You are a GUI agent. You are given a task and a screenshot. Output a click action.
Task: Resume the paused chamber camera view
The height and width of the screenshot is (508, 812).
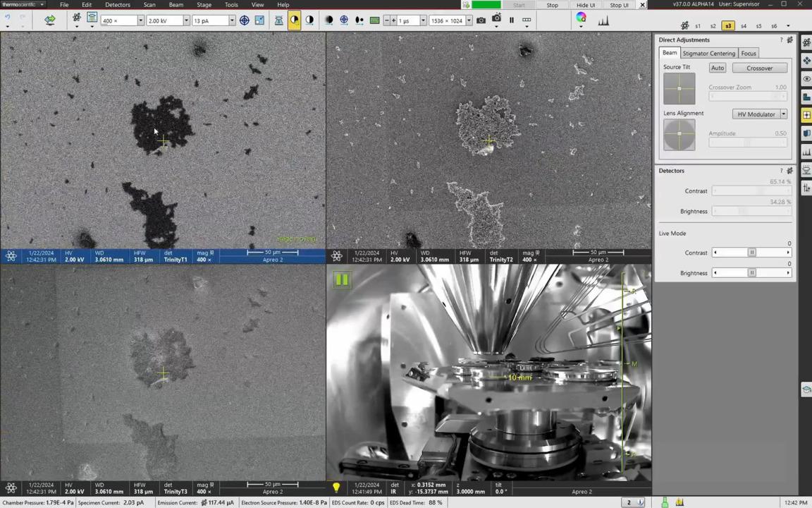[x=342, y=280]
